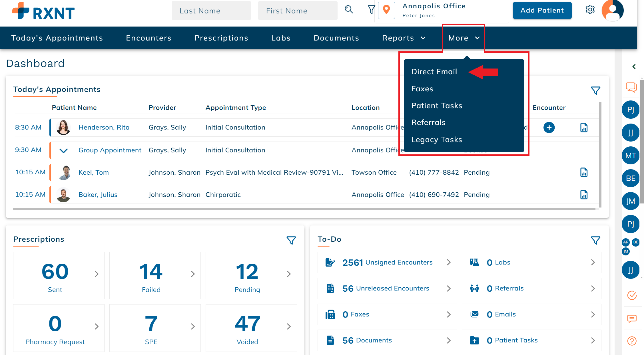Filter the Prescriptions panel
This screenshot has width=644, height=355.
(x=291, y=240)
